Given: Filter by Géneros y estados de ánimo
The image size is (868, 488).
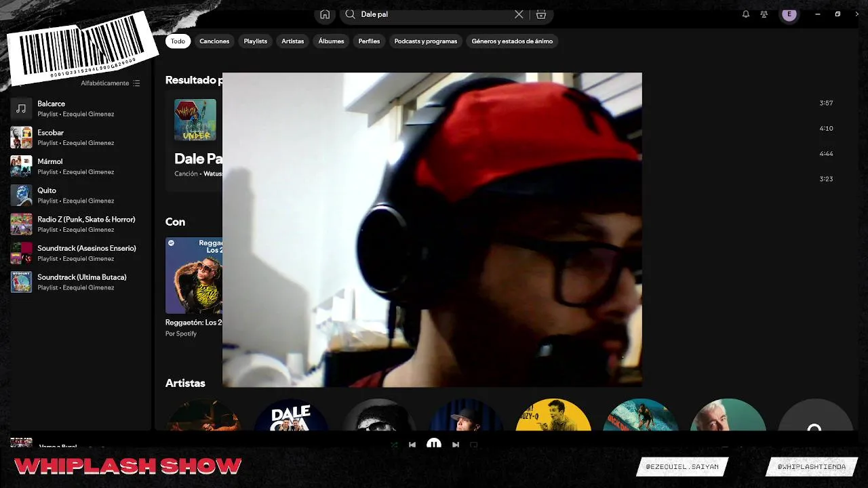Looking at the screenshot, I should (x=512, y=41).
